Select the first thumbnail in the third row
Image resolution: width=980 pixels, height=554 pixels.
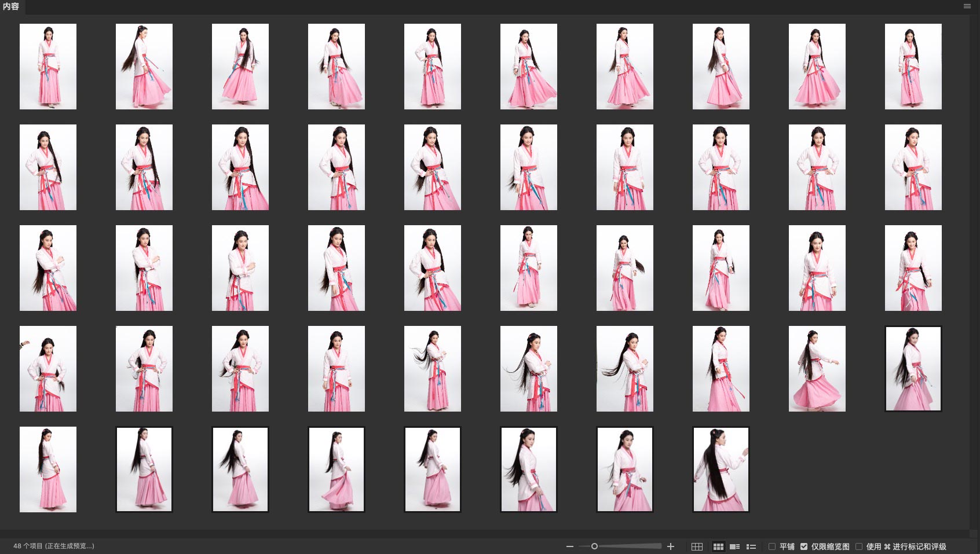[48, 268]
